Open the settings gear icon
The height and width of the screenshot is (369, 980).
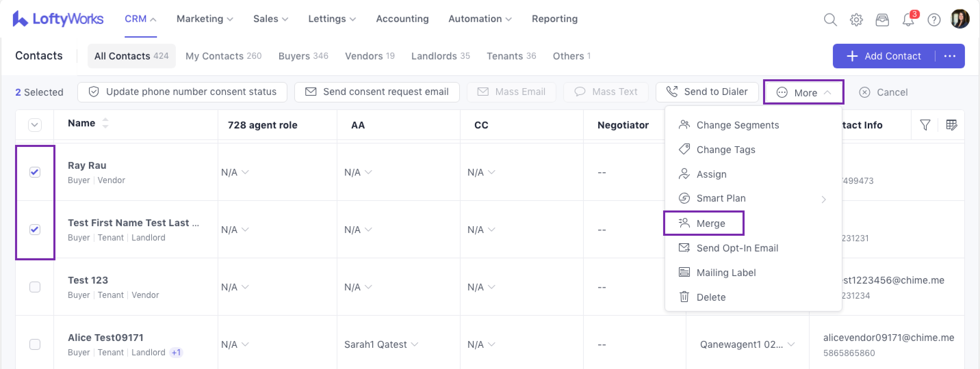856,19
